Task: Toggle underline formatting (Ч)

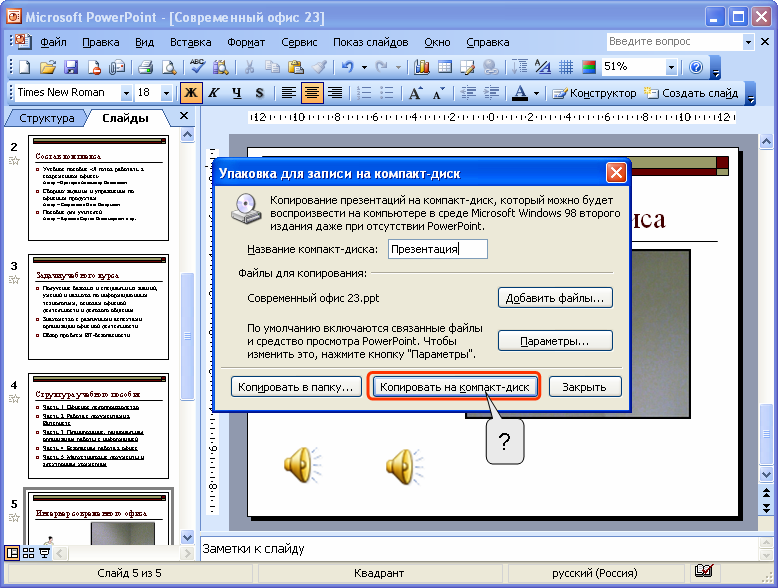Action: [237, 93]
